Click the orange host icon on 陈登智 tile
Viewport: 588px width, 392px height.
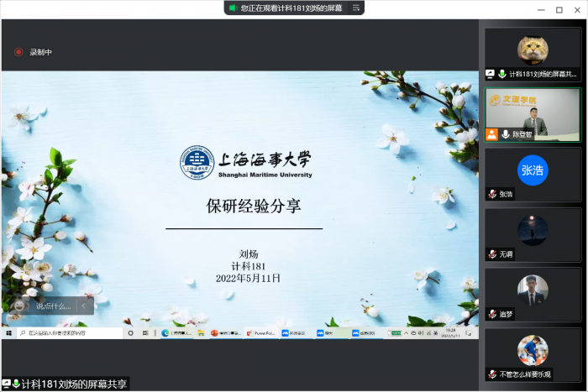tap(491, 134)
